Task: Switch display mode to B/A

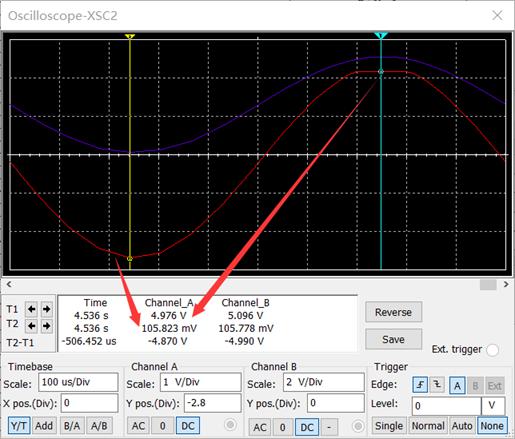Action: pyautogui.click(x=72, y=426)
